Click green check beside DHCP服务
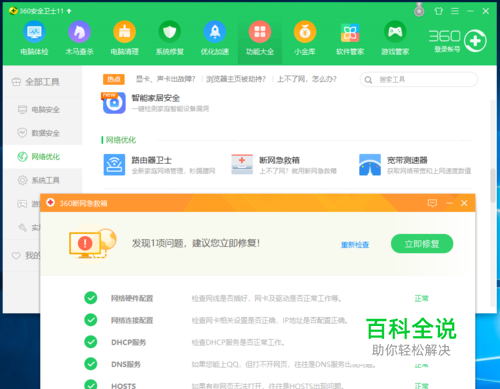This screenshot has width=500, height=389. [x=91, y=342]
